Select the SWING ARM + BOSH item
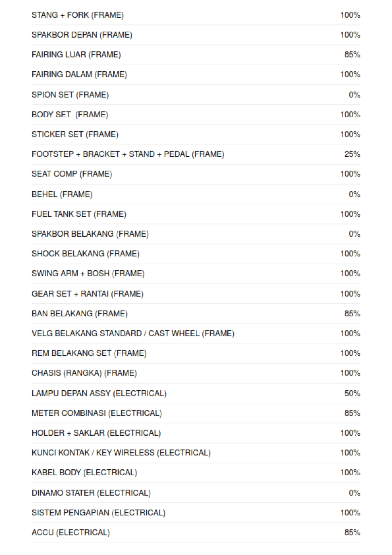This screenshot has height=555, width=392. (88, 274)
